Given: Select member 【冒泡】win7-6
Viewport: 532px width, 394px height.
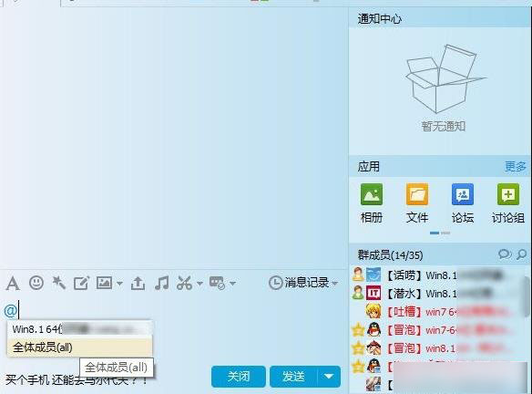Looking at the screenshot, I should (x=438, y=330).
